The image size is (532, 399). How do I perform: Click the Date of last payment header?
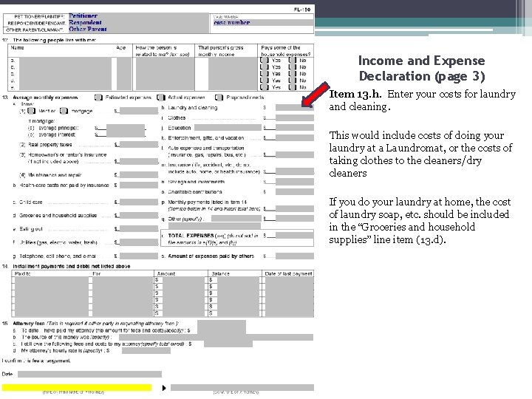click(x=288, y=273)
